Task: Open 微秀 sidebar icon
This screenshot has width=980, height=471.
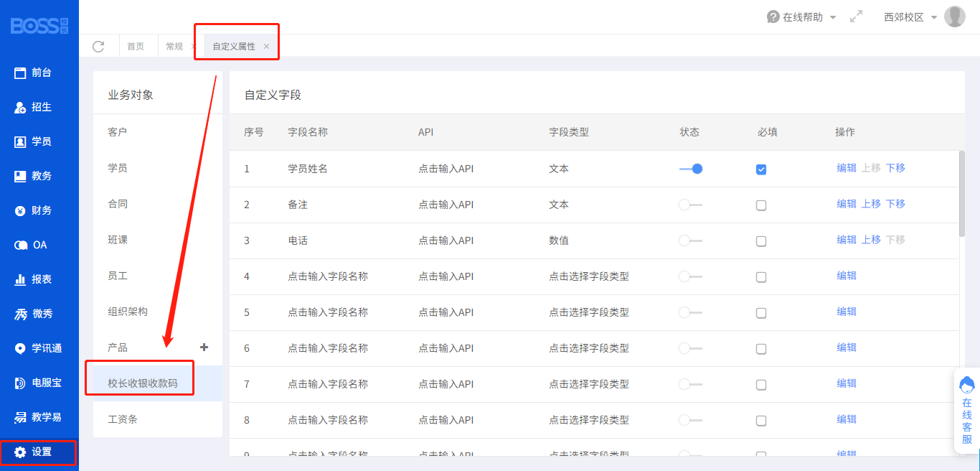Action: 20,314
